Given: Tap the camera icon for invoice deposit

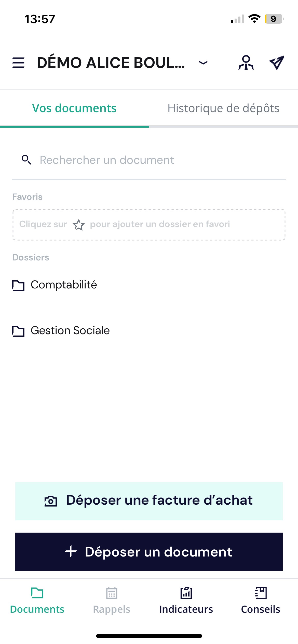Looking at the screenshot, I should click(51, 501).
